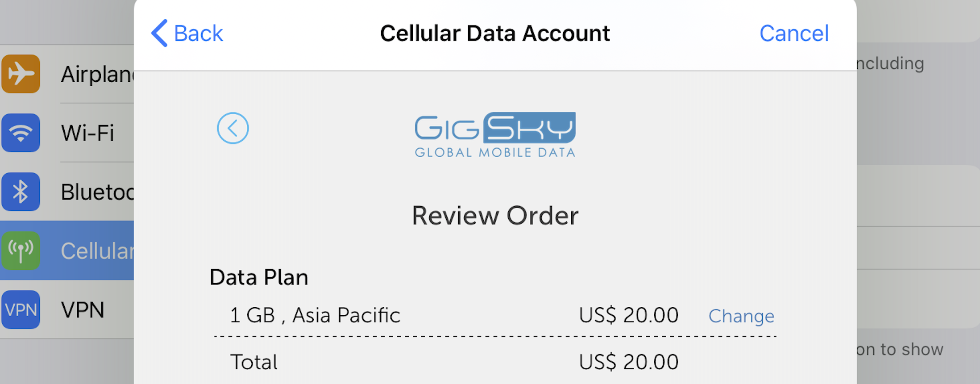Click the blue VPN badge icon
This screenshot has width=980, height=384.
click(21, 310)
